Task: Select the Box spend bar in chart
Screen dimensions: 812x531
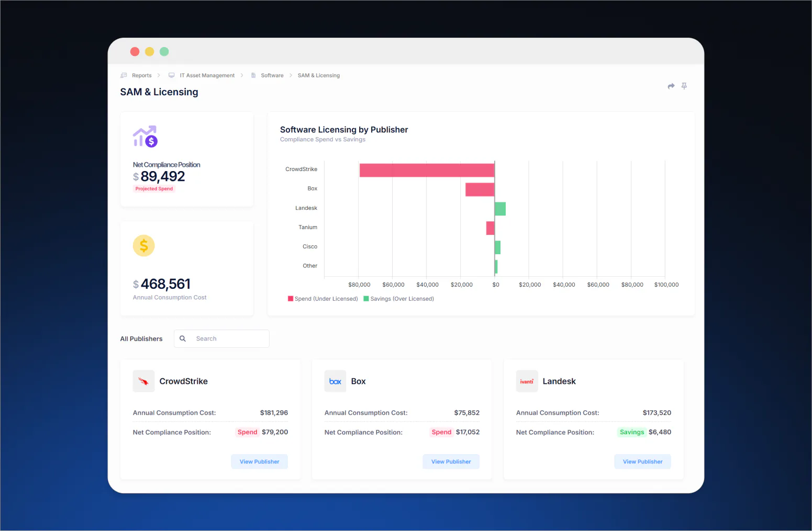Action: click(480, 189)
